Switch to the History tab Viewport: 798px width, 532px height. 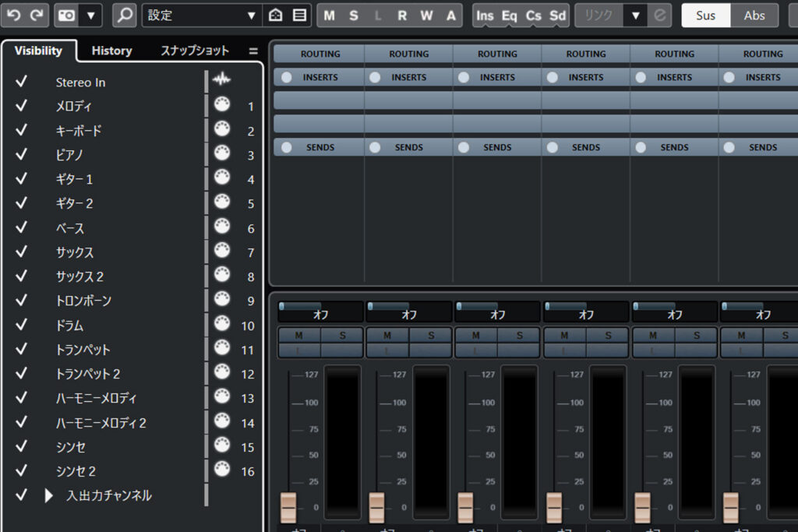[x=111, y=51]
